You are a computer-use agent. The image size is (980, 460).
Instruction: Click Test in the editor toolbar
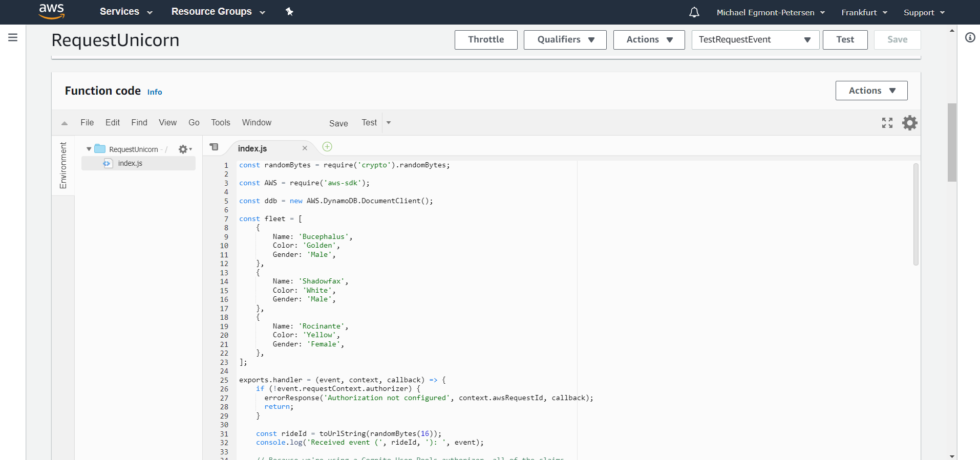click(369, 123)
